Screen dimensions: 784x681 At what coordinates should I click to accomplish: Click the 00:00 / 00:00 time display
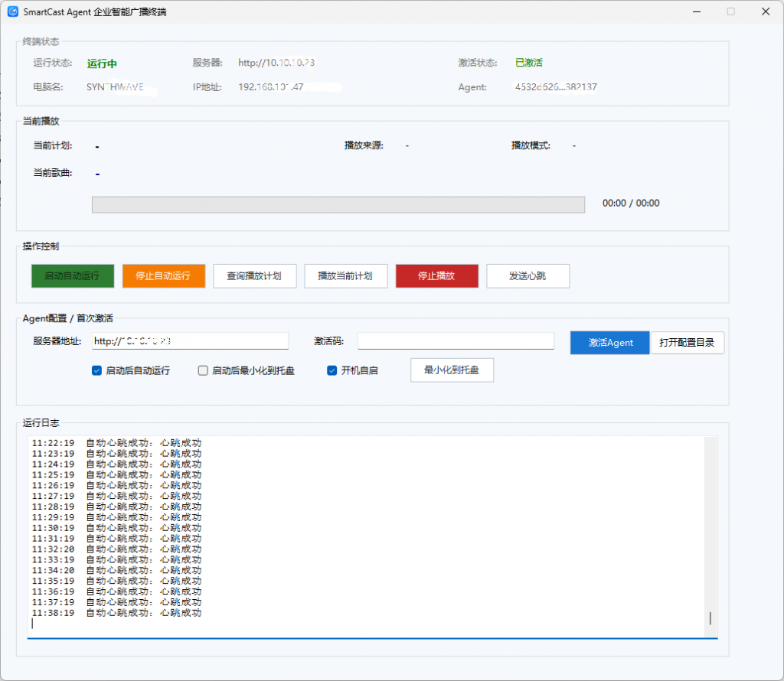(631, 204)
